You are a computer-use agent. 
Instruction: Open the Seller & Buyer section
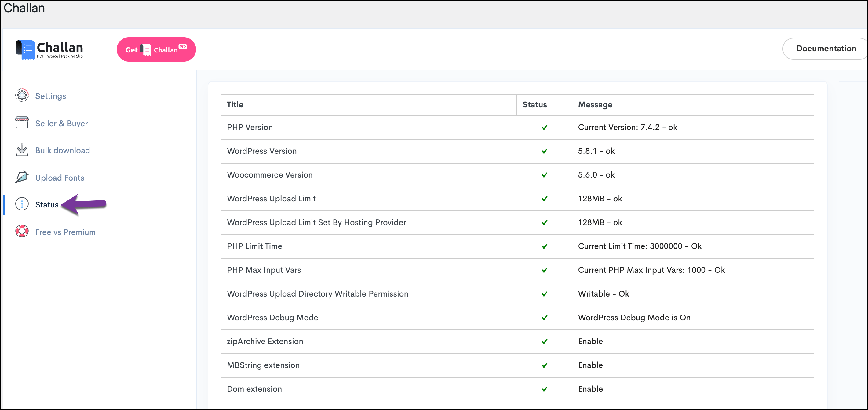pos(61,123)
